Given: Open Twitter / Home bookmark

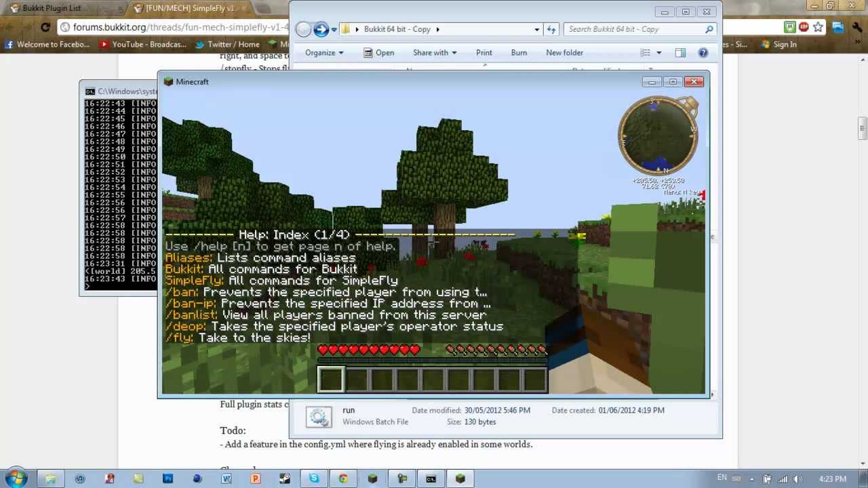Looking at the screenshot, I should 227,45.
